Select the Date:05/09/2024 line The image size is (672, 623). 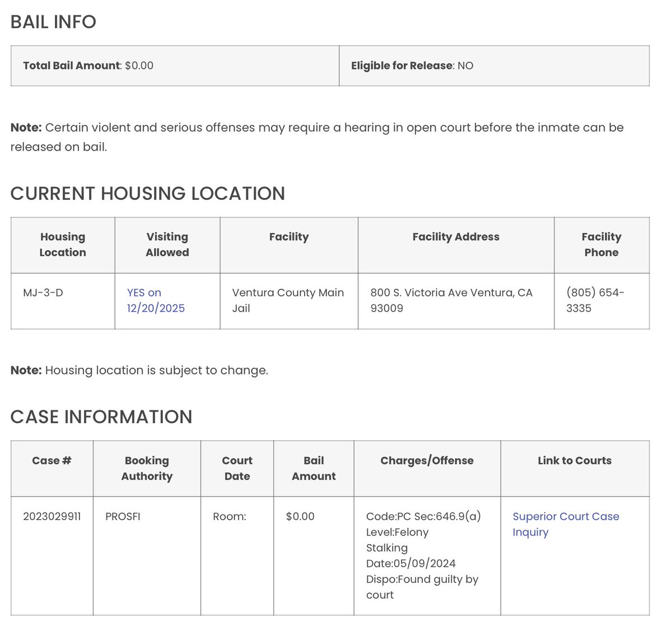coord(411,564)
